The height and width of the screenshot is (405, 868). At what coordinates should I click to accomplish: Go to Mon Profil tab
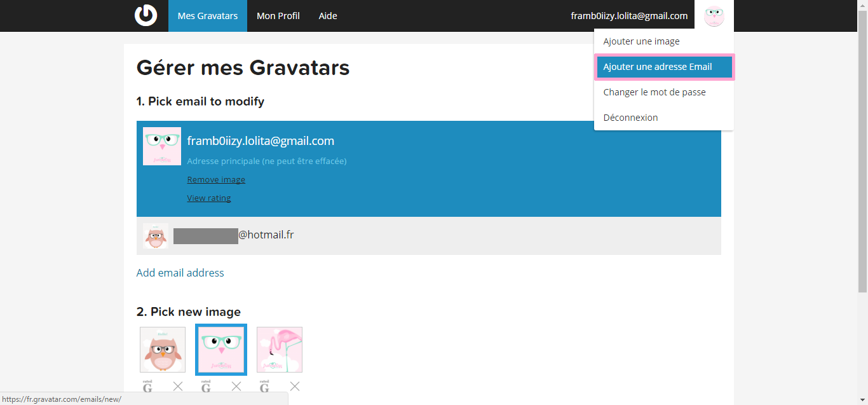pos(278,16)
